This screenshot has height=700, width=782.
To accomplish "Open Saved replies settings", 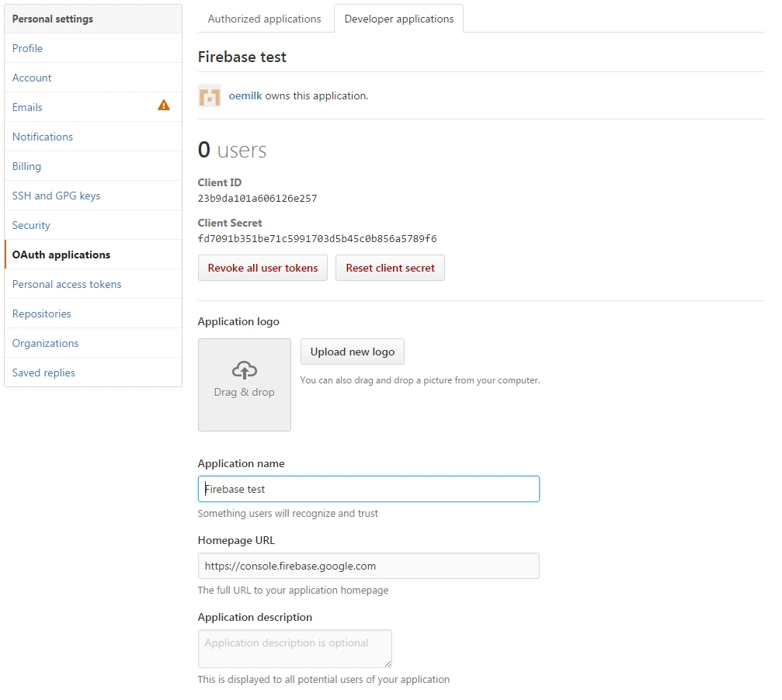I will (92, 373).
